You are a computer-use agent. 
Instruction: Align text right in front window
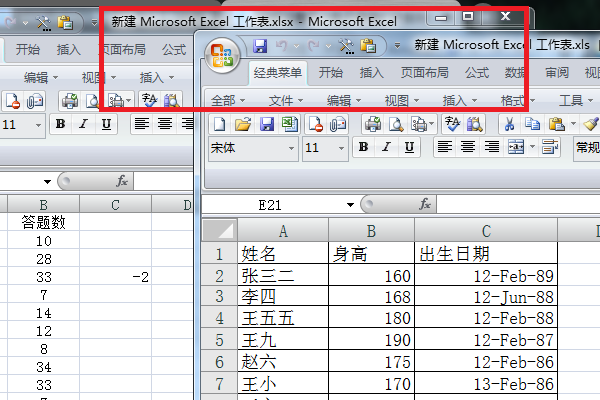pos(491,147)
